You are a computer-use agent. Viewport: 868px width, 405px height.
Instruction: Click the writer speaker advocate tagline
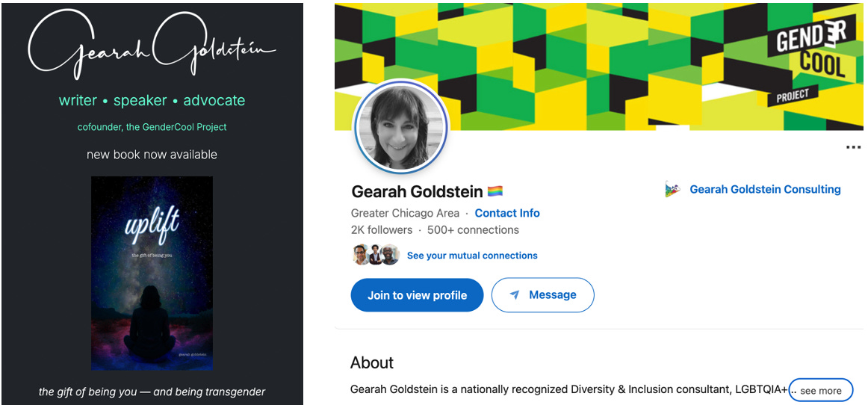click(152, 100)
